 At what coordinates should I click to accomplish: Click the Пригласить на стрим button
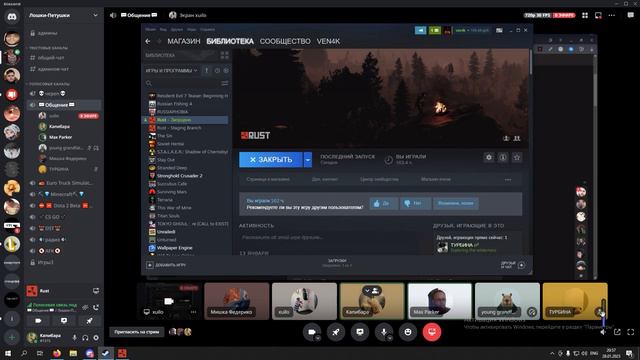point(137,332)
